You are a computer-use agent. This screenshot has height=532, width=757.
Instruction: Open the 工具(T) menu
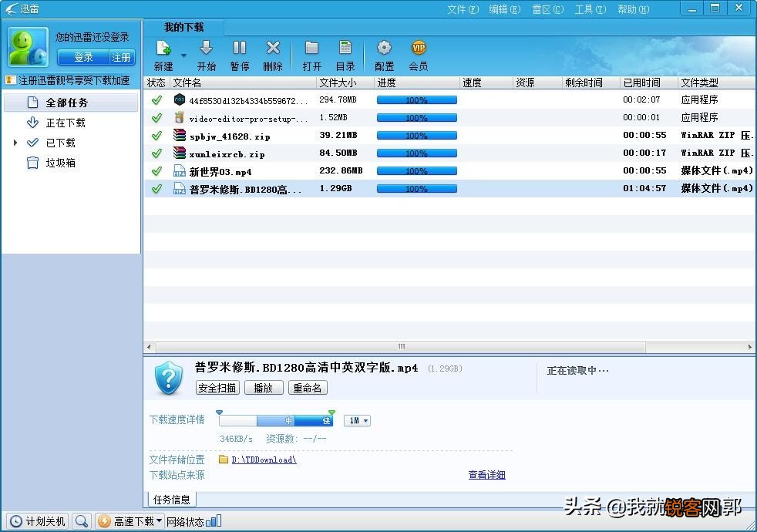[590, 9]
